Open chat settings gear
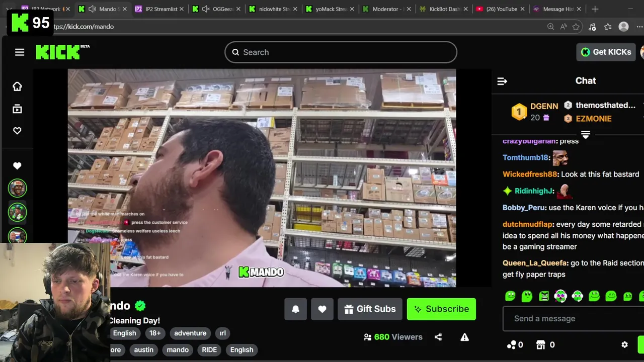The image size is (644, 362). (624, 345)
